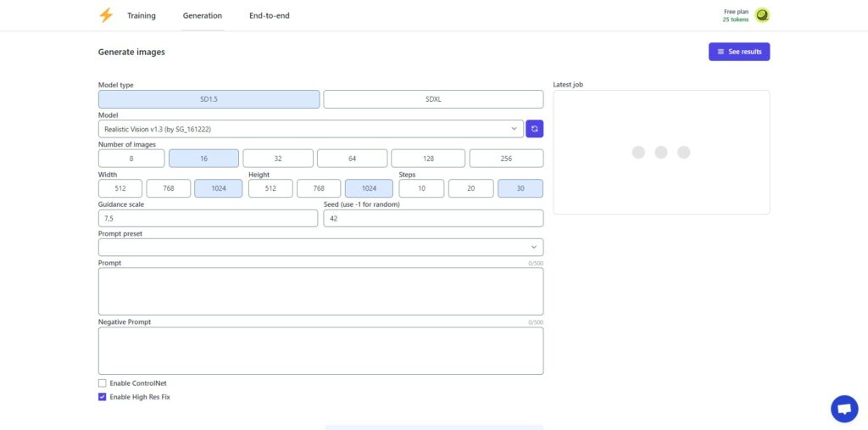Expand the Model dropdown list
868x430 pixels.
[x=311, y=129]
